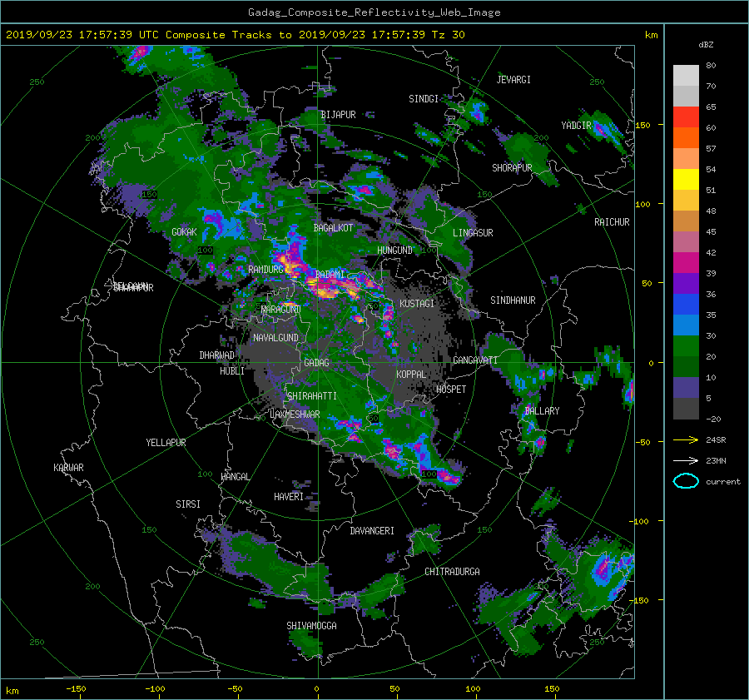Click the HOSPET town label
The width and height of the screenshot is (749, 700).
pos(451,390)
